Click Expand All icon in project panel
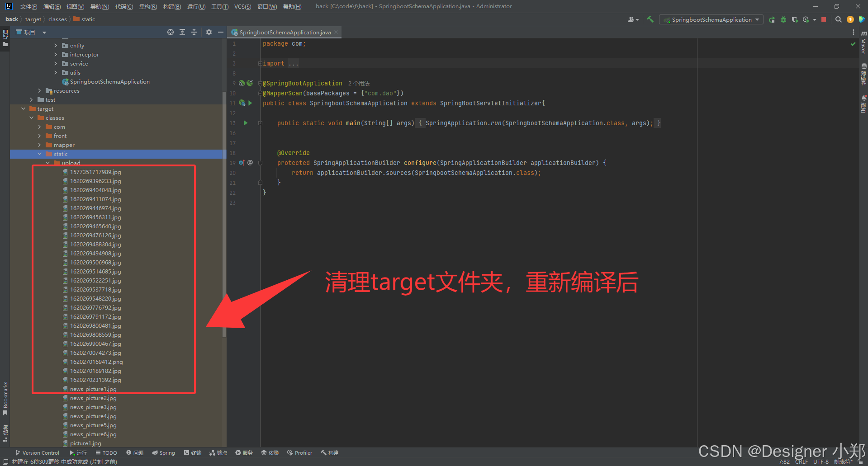868x466 pixels. pos(182,32)
